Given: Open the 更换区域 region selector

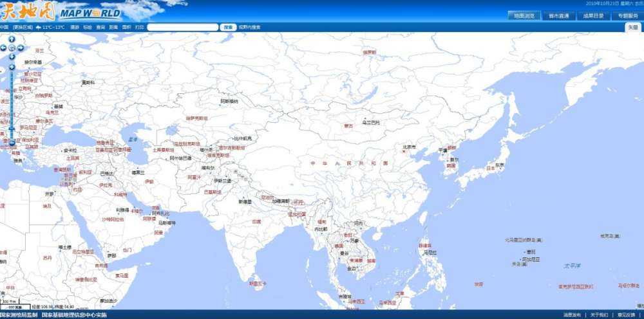Looking at the screenshot, I should point(23,28).
